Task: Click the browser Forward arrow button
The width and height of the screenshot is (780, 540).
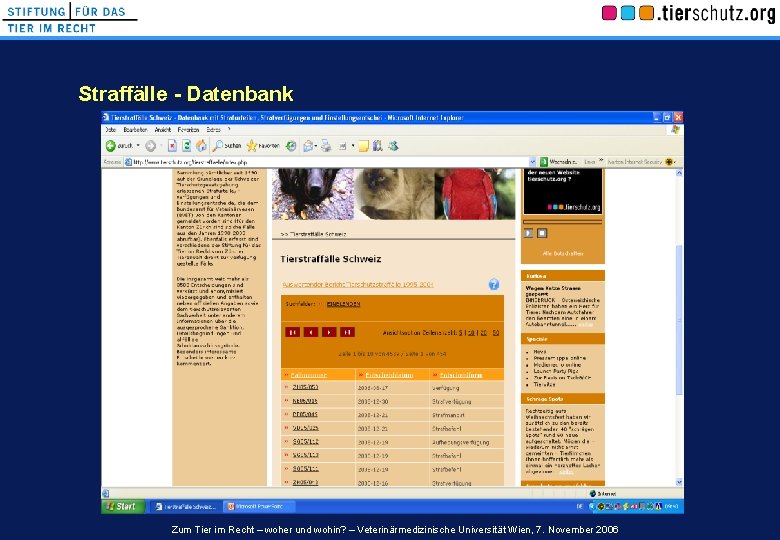Action: (150, 146)
